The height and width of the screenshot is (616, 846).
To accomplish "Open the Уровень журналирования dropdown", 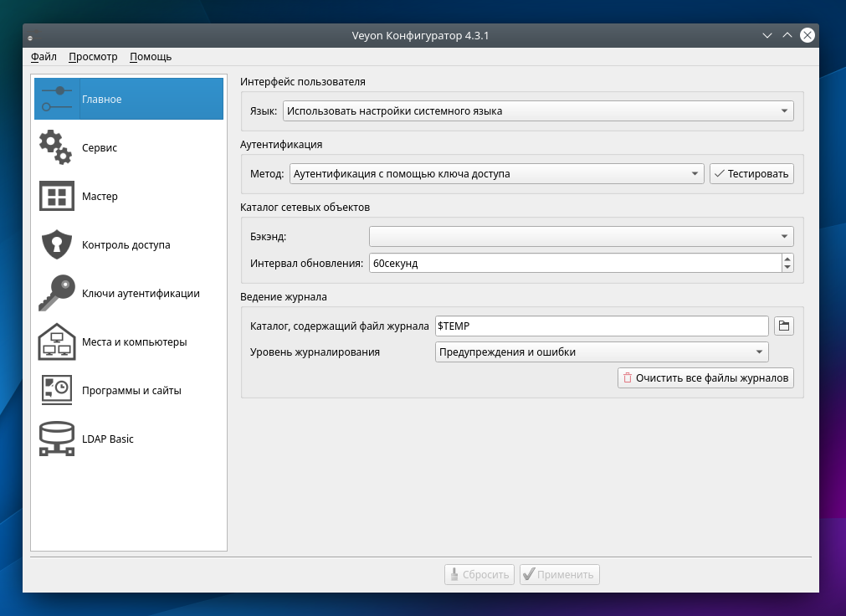I will tap(602, 352).
